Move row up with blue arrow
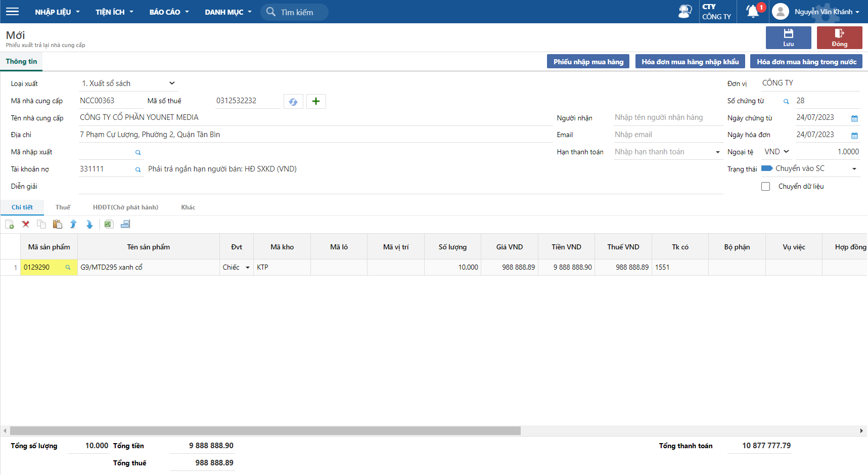The image size is (868, 475). 73,224
